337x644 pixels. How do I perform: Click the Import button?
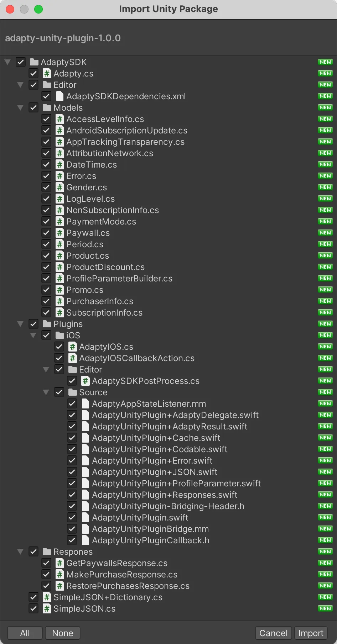point(311,633)
